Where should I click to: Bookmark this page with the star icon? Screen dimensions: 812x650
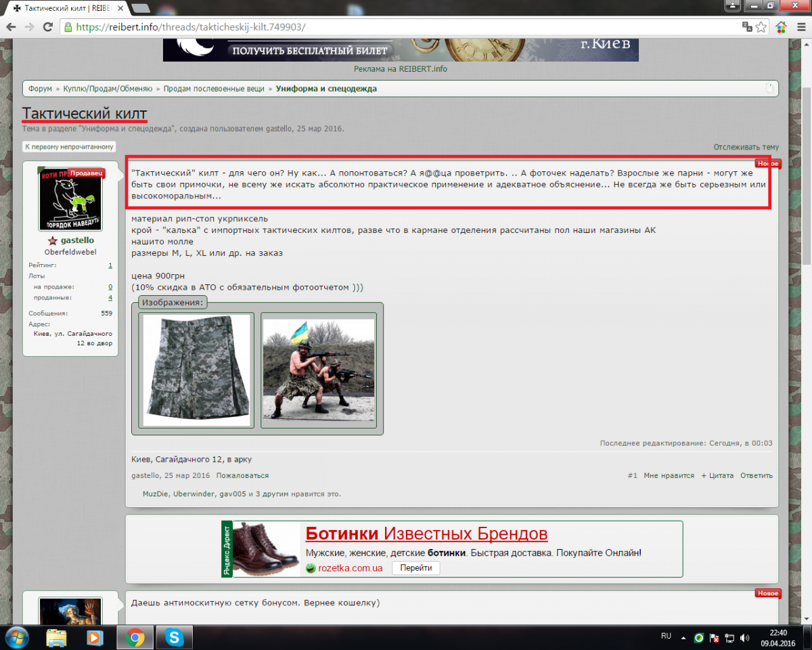[x=761, y=27]
